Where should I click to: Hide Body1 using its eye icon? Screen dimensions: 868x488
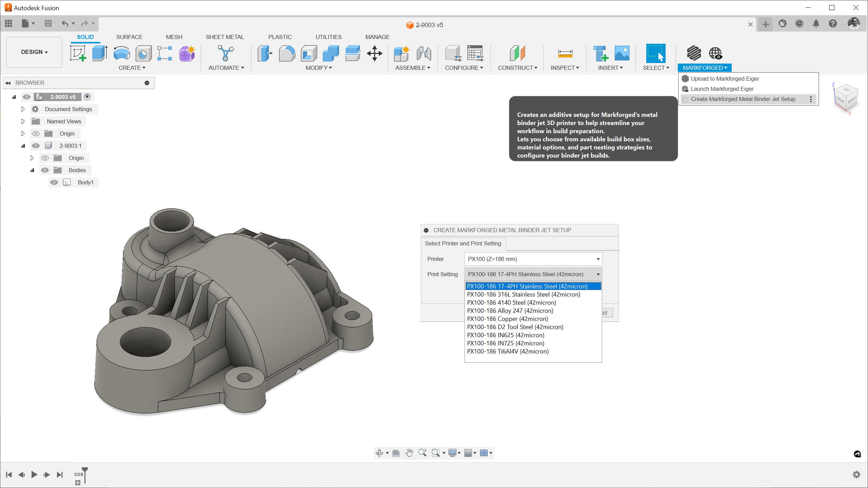coord(54,182)
